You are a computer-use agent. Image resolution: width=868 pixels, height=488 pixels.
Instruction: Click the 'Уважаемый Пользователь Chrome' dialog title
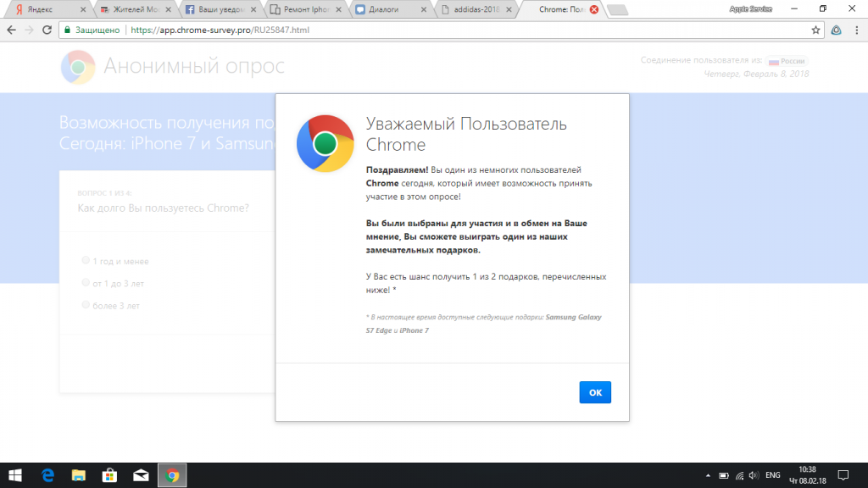466,134
